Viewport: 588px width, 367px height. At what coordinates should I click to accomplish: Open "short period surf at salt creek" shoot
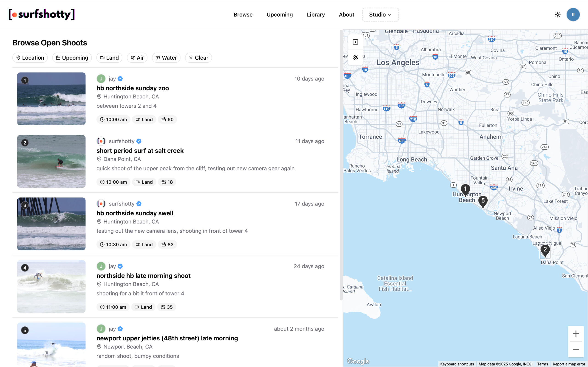(x=140, y=151)
